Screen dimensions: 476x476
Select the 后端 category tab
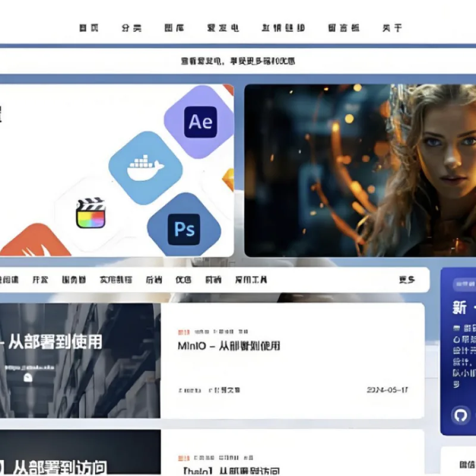(x=154, y=280)
